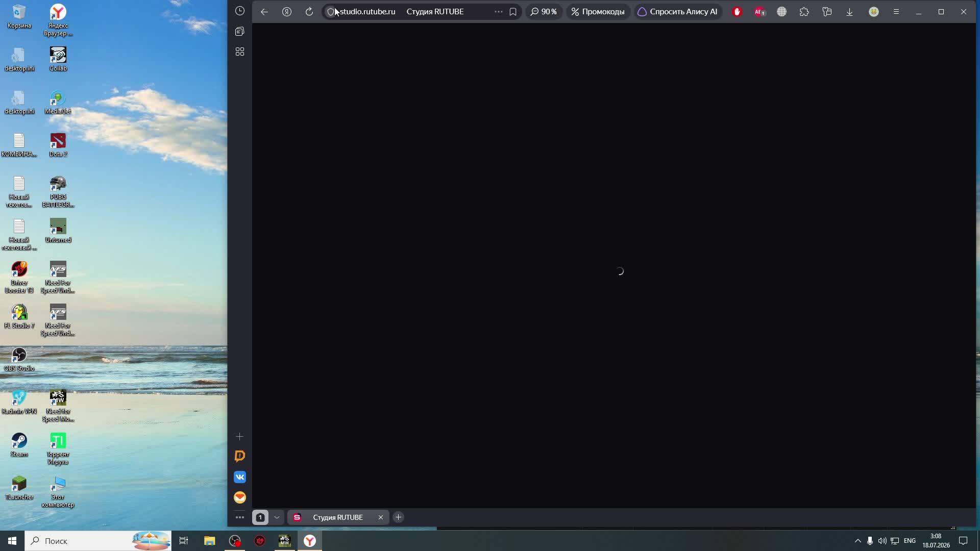
Task: Open VK in the sidebar
Action: click(240, 477)
